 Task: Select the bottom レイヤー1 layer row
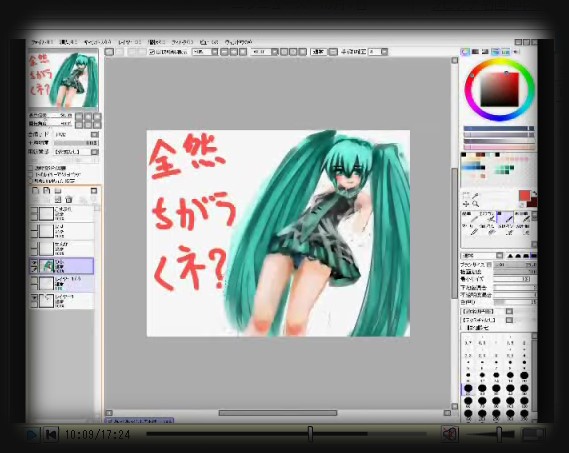pos(62,301)
